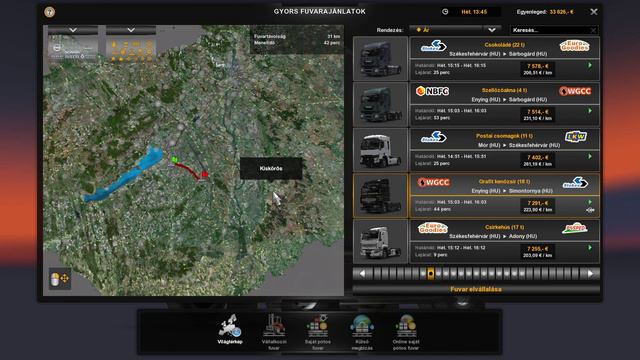Open Vállalkozói fuvar tab
The width and height of the screenshot is (640, 360).
274,332
